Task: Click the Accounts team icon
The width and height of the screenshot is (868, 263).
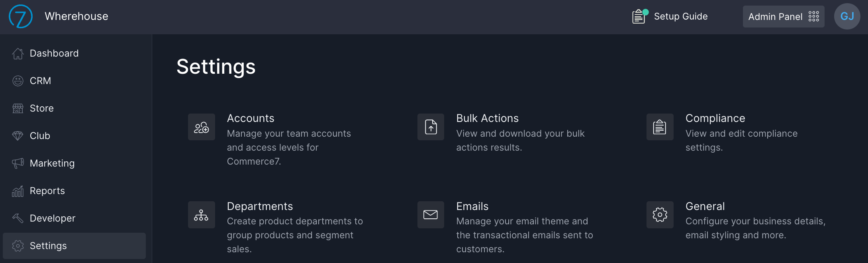Action: tap(202, 127)
